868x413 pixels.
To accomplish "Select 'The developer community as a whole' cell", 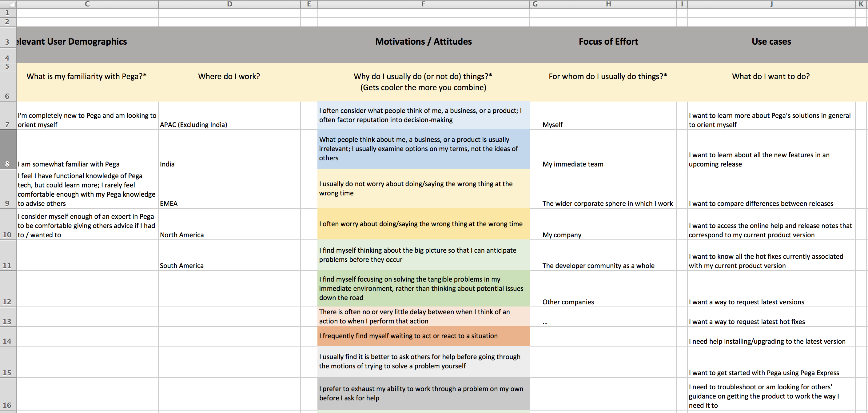I will click(x=608, y=255).
